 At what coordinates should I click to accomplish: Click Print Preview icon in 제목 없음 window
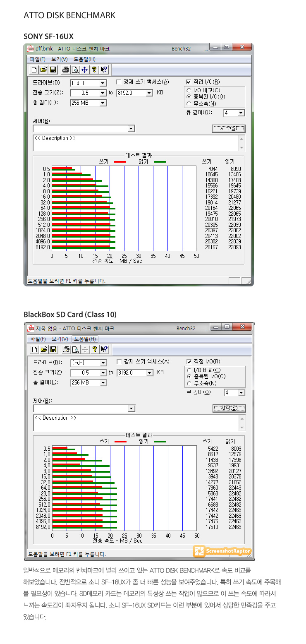point(75,349)
